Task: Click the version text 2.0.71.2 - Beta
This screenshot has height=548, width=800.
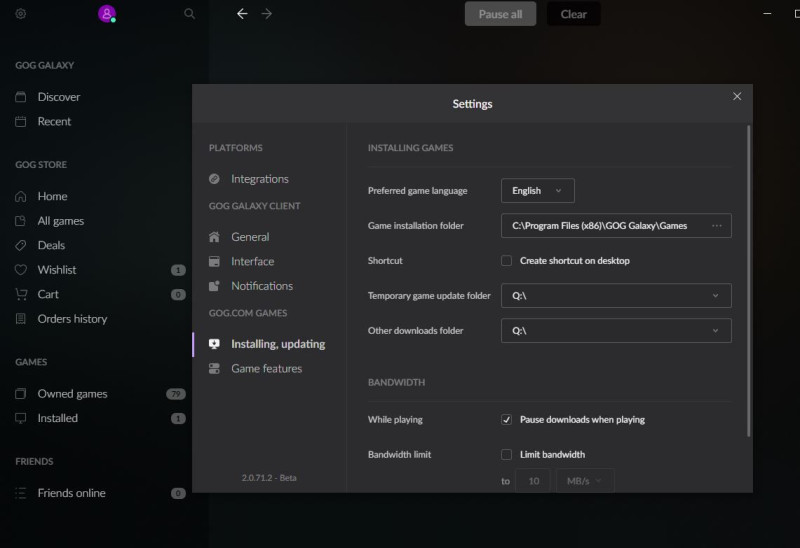Action: tap(269, 478)
